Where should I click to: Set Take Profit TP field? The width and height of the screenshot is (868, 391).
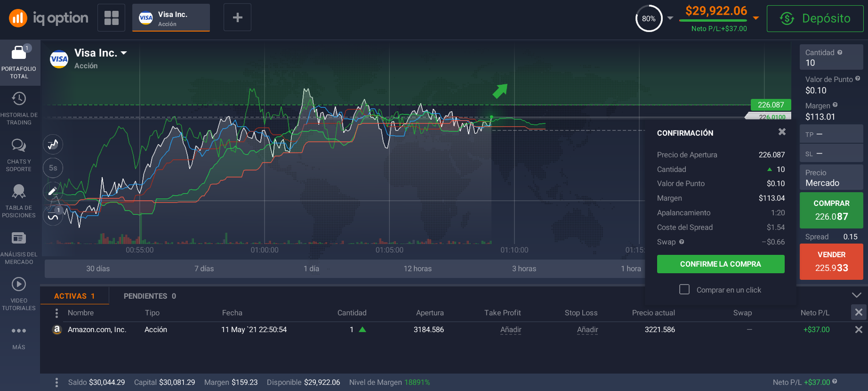(831, 134)
